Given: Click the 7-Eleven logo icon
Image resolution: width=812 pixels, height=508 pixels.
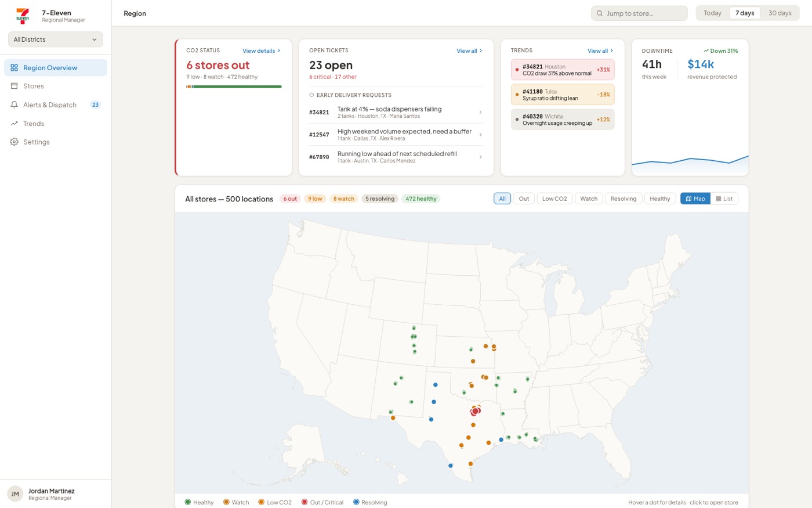Looking at the screenshot, I should pyautogui.click(x=23, y=16).
